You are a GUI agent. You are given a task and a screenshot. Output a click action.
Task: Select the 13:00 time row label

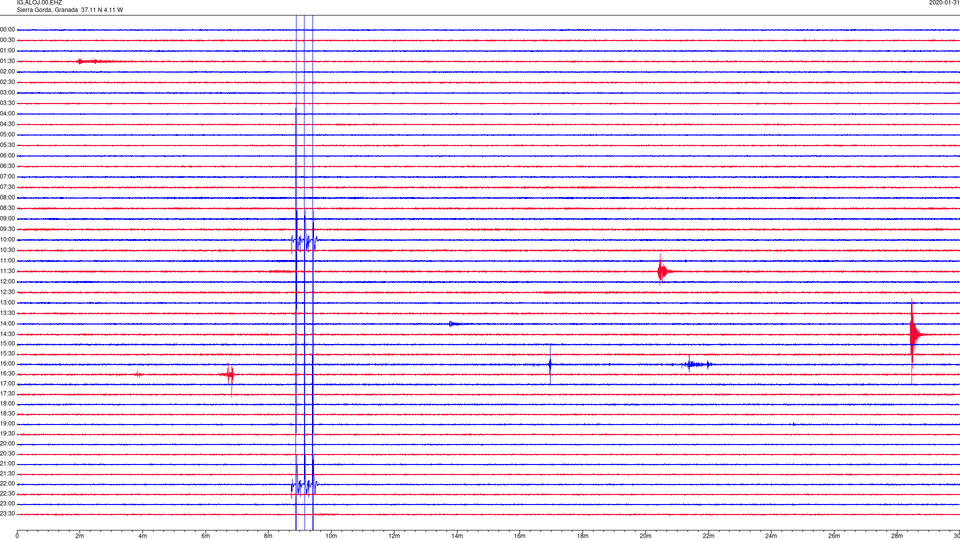coord(7,302)
